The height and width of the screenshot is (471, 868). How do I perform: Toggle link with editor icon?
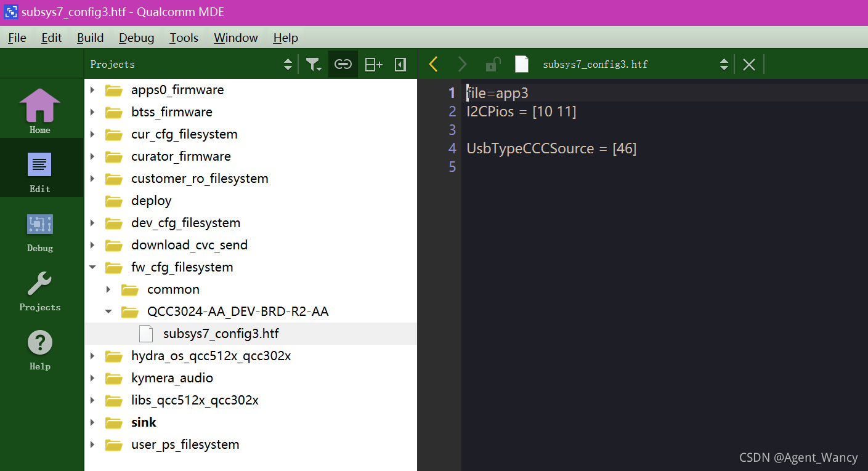(x=343, y=64)
